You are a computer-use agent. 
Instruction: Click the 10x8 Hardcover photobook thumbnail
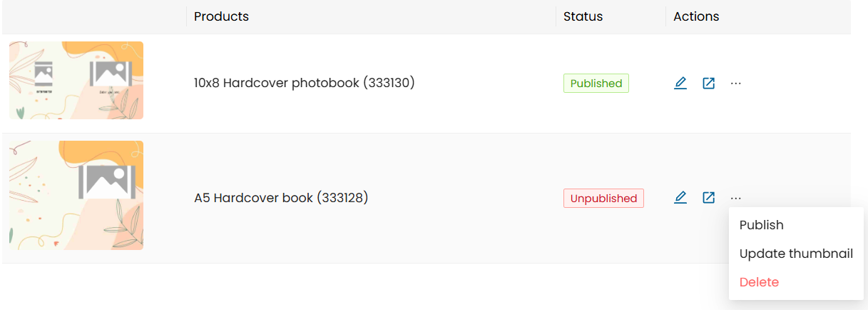point(76,80)
